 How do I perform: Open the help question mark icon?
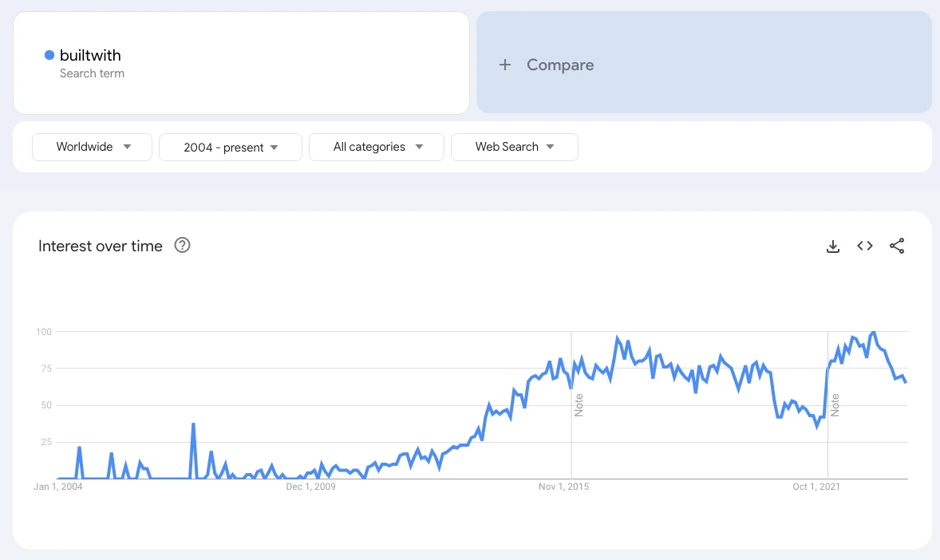182,246
